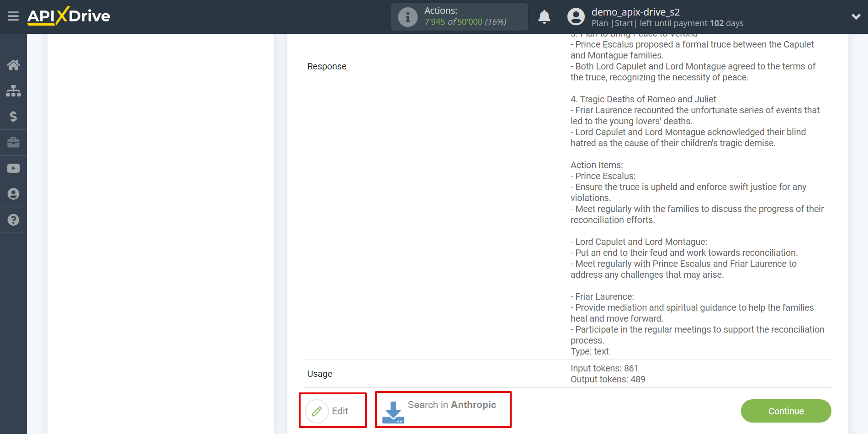Select the 'Input tokens: 861' text
868x434 pixels.
(604, 368)
